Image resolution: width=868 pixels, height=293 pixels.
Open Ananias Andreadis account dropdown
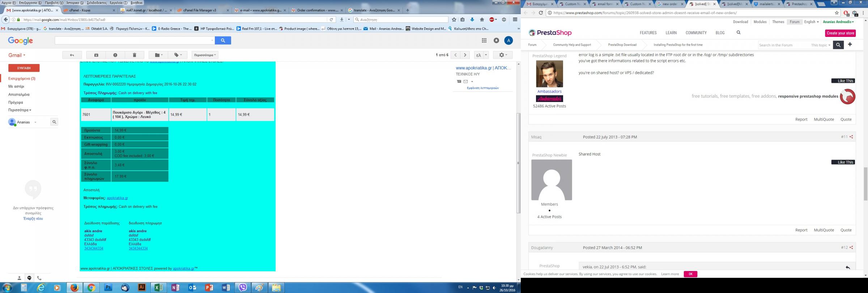pos(838,22)
